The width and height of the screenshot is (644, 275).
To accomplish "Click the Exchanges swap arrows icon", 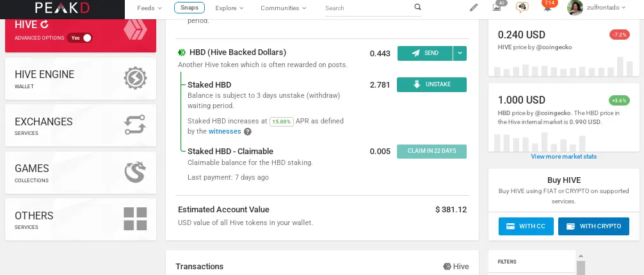I will (135, 125).
